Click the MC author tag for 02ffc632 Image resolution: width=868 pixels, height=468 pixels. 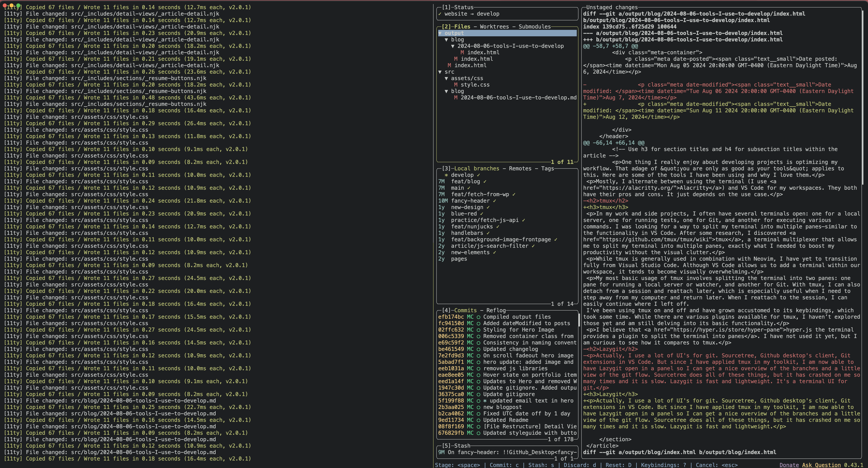pos(470,330)
